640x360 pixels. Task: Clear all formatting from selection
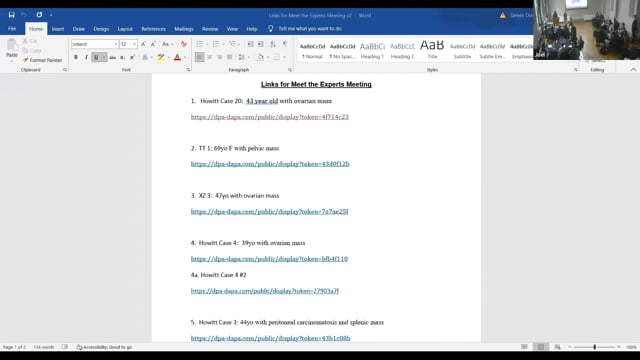[184, 44]
